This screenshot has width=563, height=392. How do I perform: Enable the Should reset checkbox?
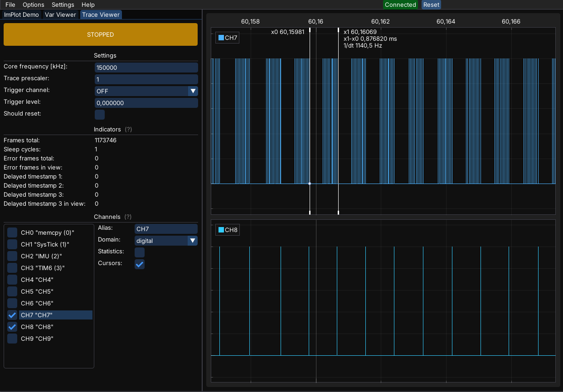click(100, 115)
